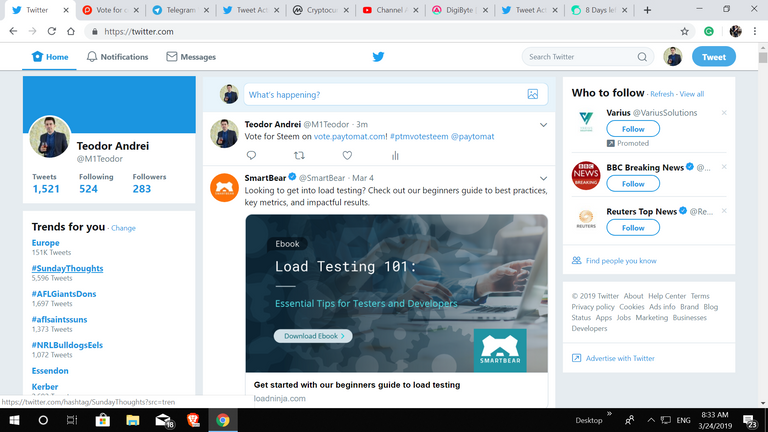The image size is (768, 432).
Task: Follow Reuters Top News
Action: 633,228
